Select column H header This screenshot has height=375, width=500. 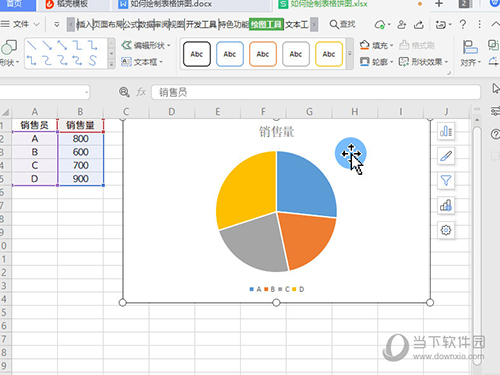pyautogui.click(x=355, y=112)
